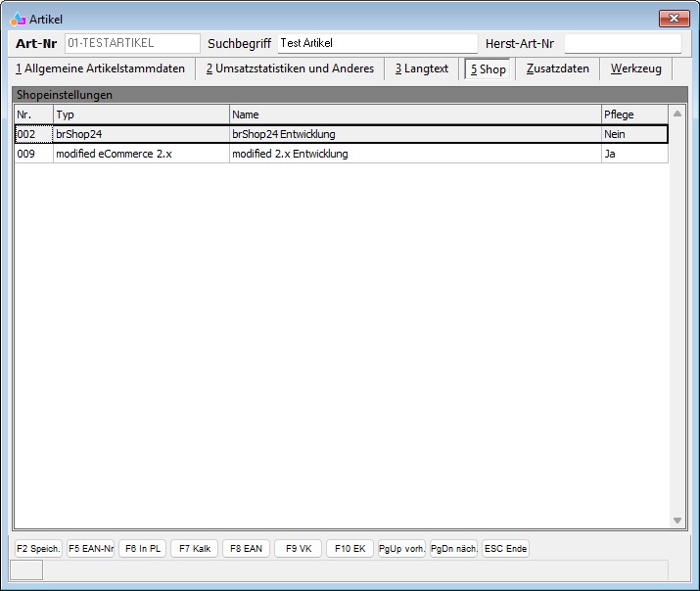The image size is (700, 591).
Task: Open the Werkzeug tab
Action: point(635,69)
